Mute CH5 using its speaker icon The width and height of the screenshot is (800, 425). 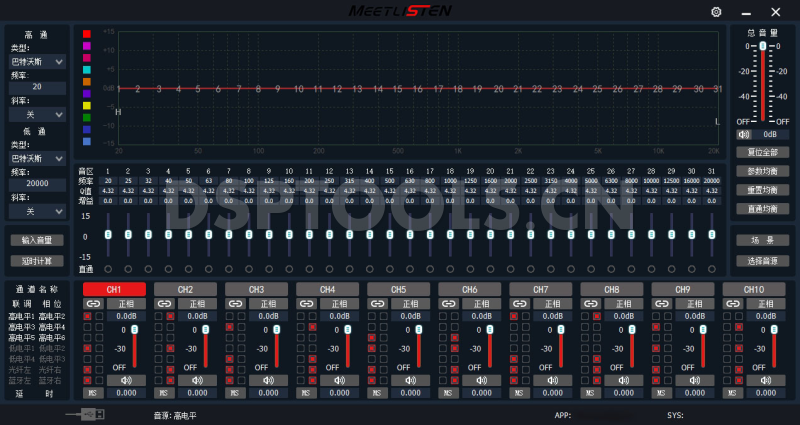point(409,380)
